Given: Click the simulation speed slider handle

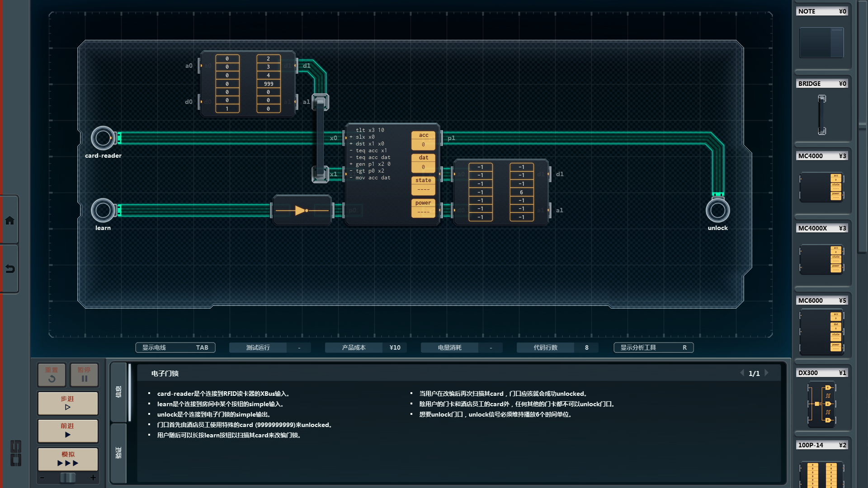Looking at the screenshot, I should tap(68, 478).
